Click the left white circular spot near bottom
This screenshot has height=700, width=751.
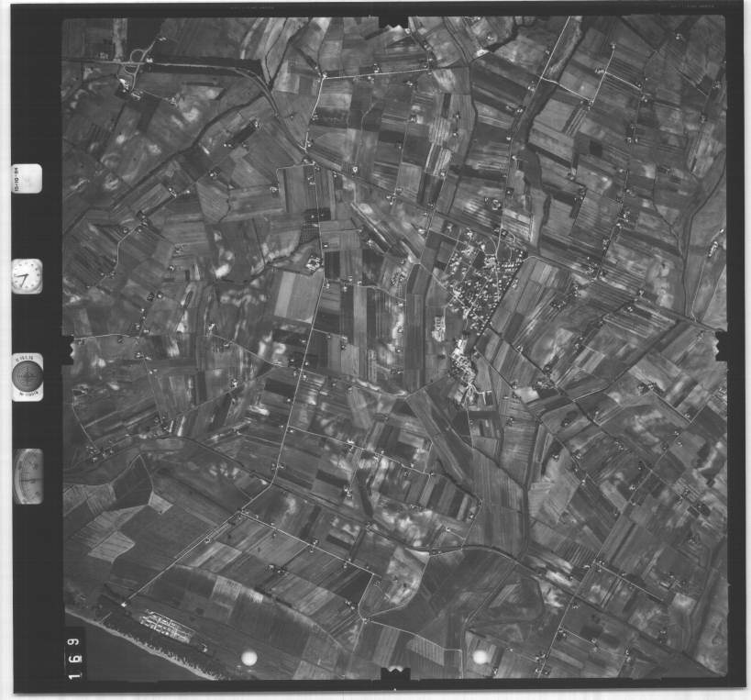(x=248, y=657)
